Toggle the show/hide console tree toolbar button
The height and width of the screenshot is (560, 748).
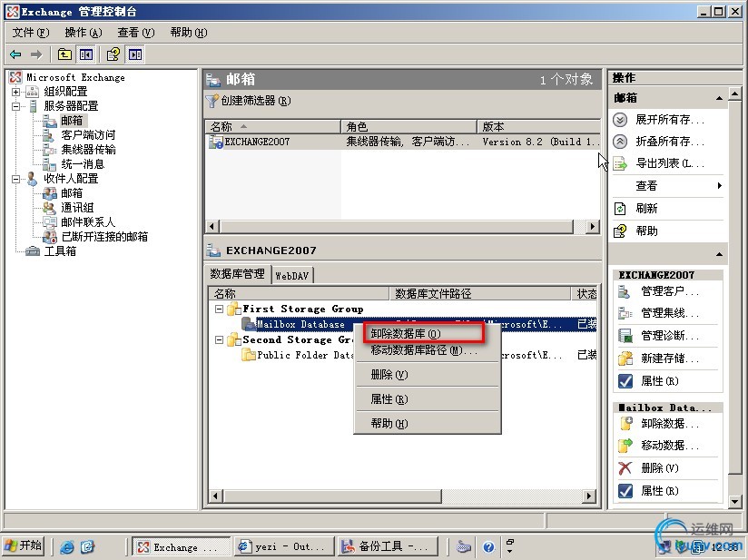pyautogui.click(x=86, y=54)
